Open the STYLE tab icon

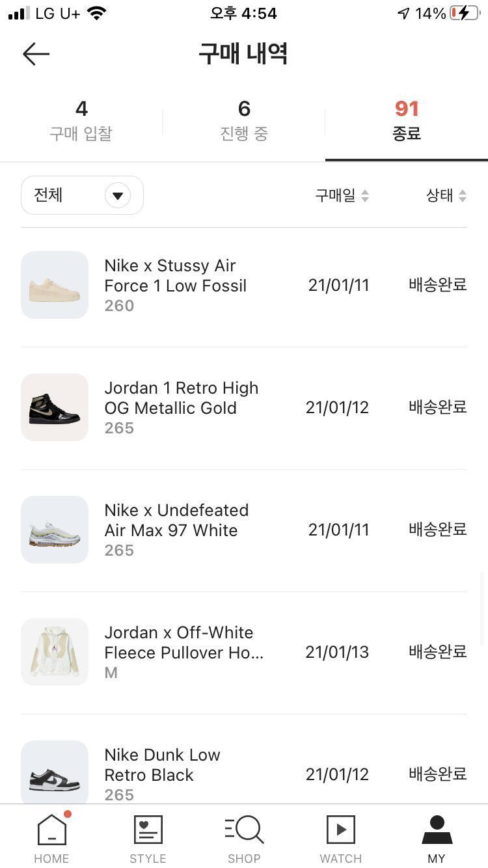[x=148, y=830]
